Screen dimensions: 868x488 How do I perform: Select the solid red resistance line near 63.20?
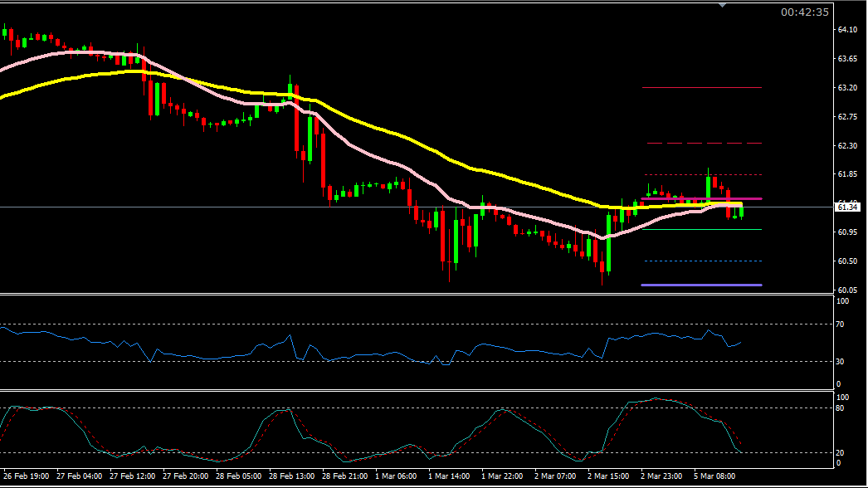(701, 87)
